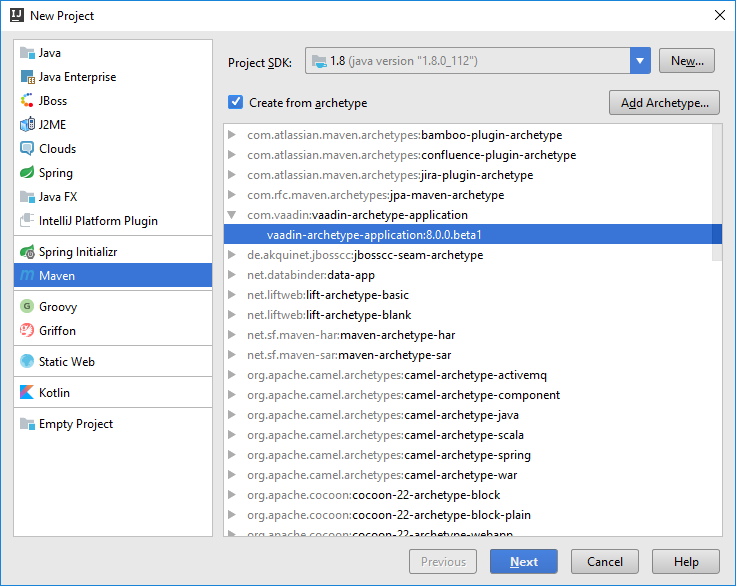Click the IntelliJ IDEA title bar logo
This screenshot has width=736, height=586.
[17, 15]
